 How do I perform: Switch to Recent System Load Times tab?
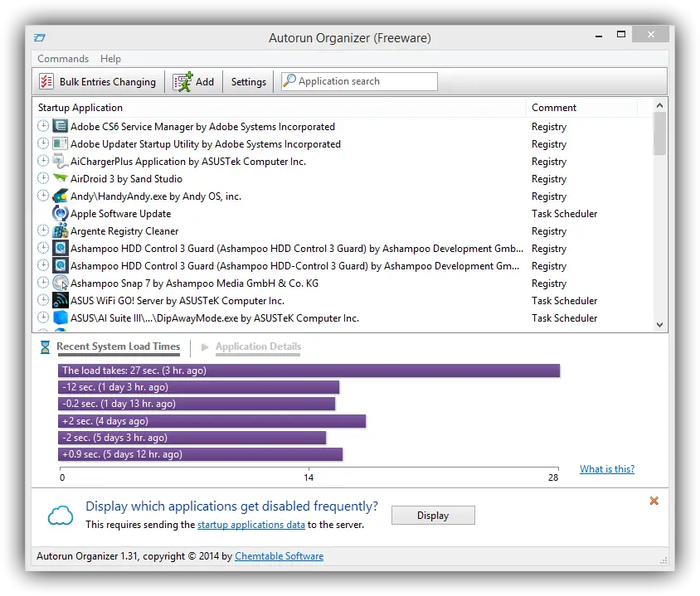(119, 346)
